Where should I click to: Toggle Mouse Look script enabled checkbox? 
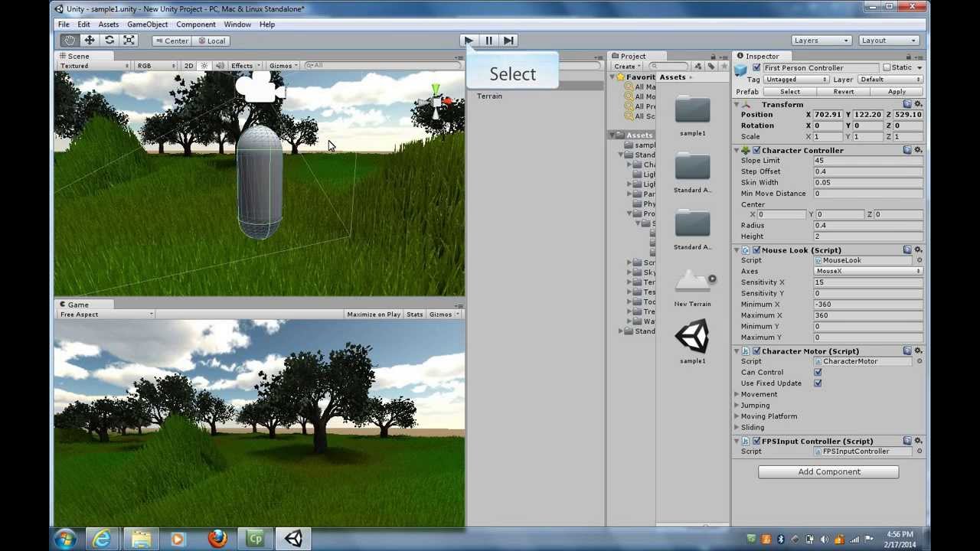click(x=756, y=250)
